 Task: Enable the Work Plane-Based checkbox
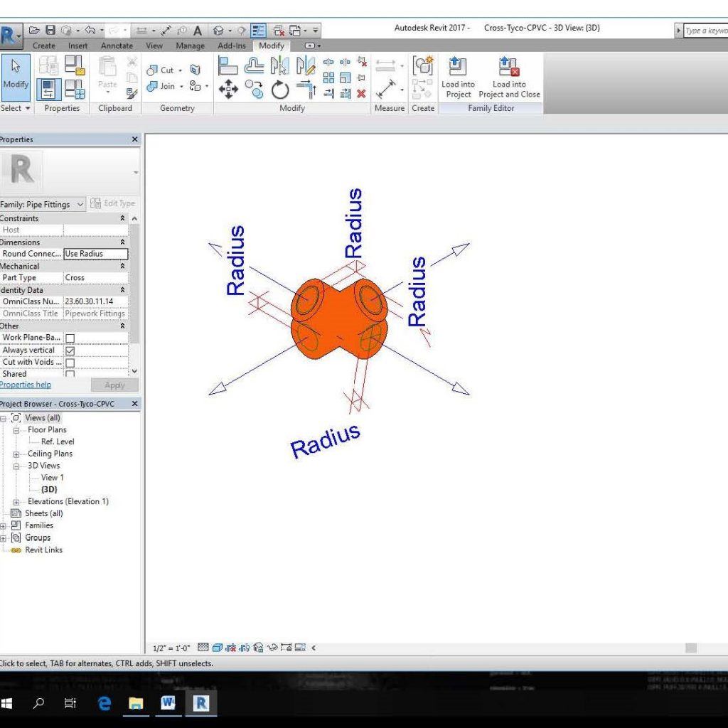point(70,338)
